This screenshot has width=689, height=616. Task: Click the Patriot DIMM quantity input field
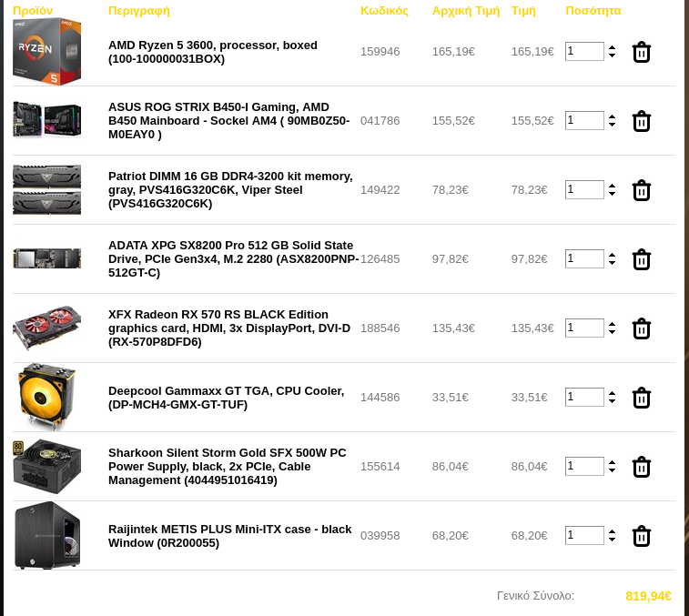click(x=584, y=190)
